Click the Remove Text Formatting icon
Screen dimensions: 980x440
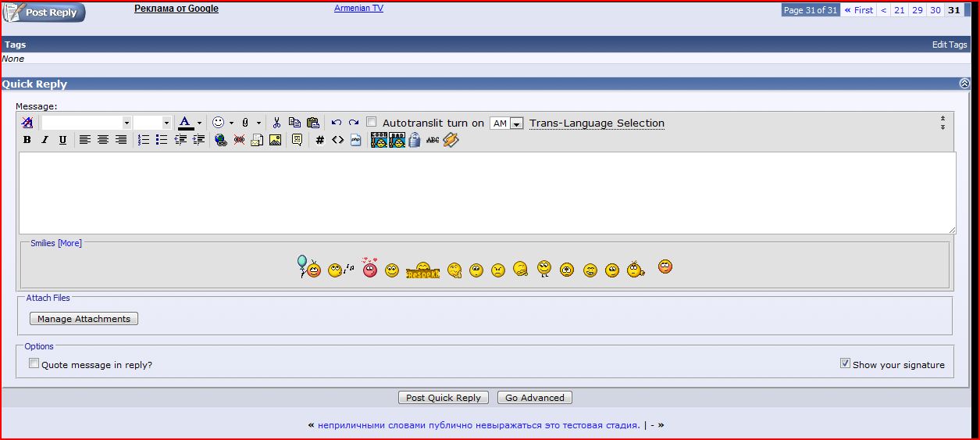[27, 123]
